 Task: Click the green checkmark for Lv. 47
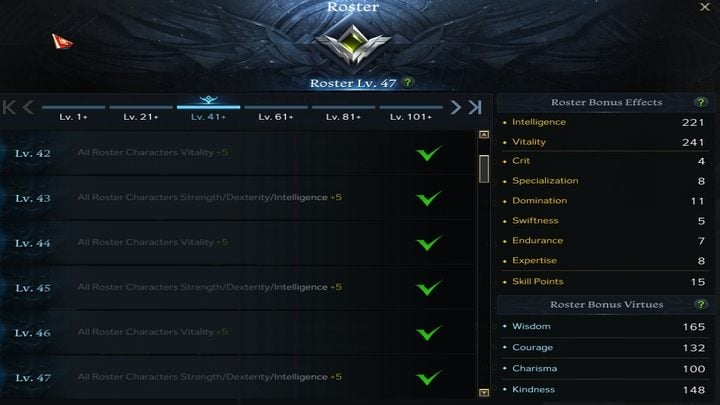click(429, 377)
